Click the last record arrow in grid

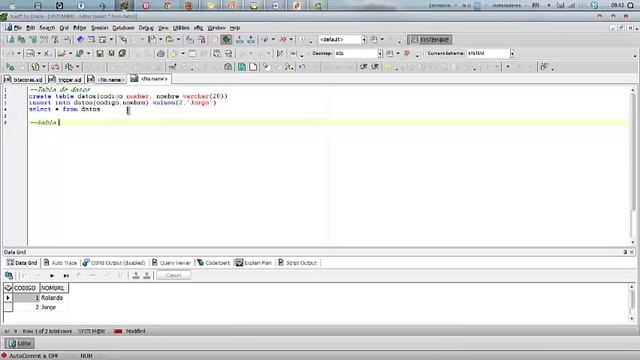[x=66, y=276]
